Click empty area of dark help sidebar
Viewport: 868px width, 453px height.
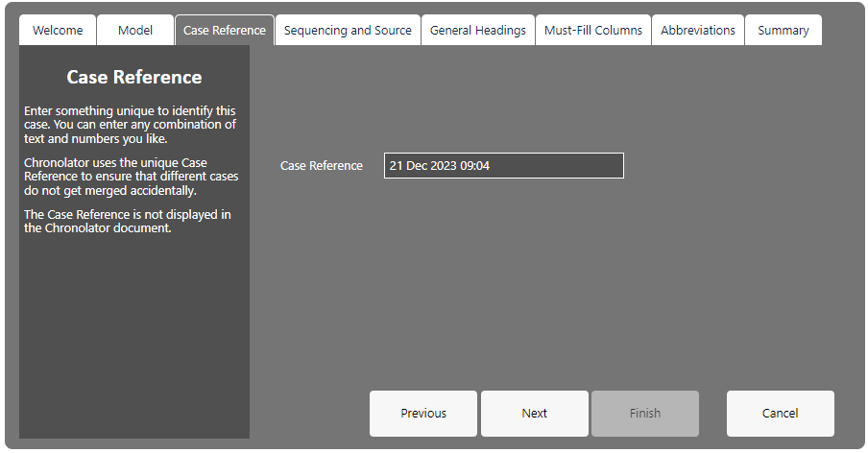click(x=134, y=338)
